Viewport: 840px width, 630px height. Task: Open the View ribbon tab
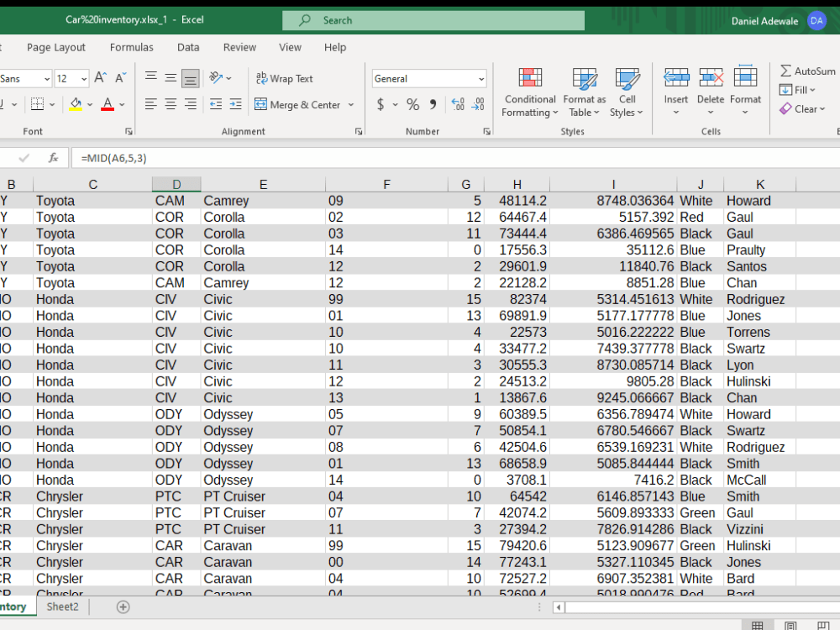[290, 47]
